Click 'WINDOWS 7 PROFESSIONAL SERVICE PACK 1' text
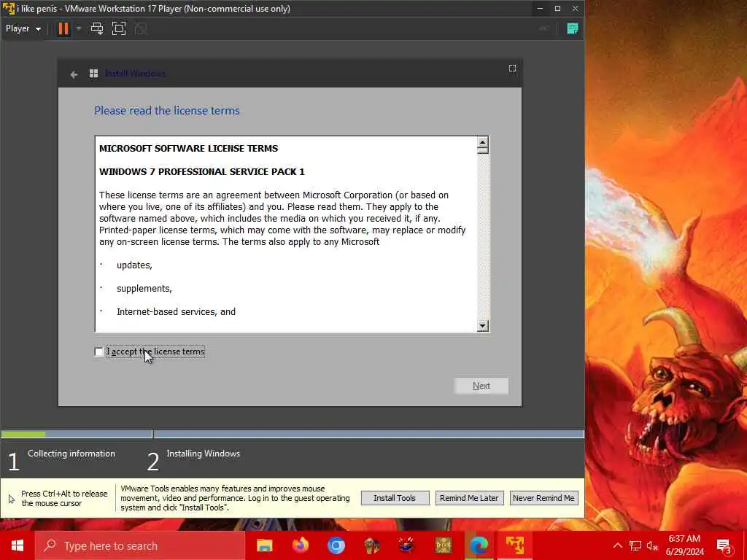This screenshot has height=560, width=747. point(201,172)
